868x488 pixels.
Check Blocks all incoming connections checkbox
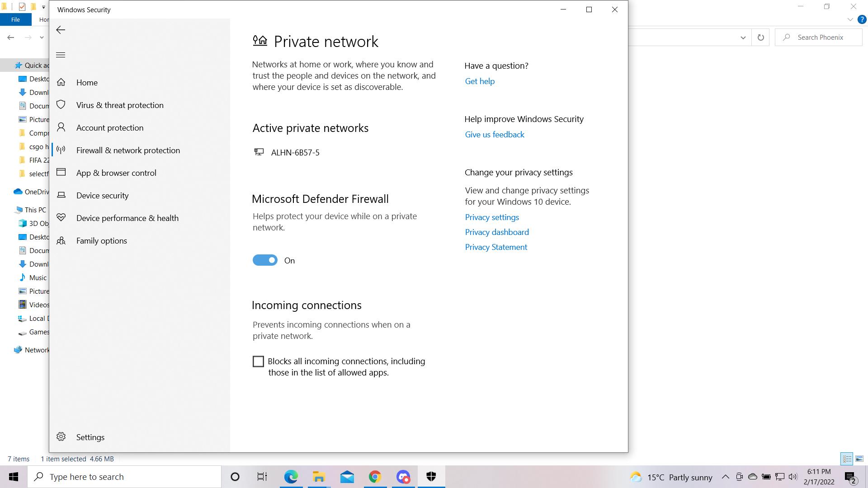(258, 361)
